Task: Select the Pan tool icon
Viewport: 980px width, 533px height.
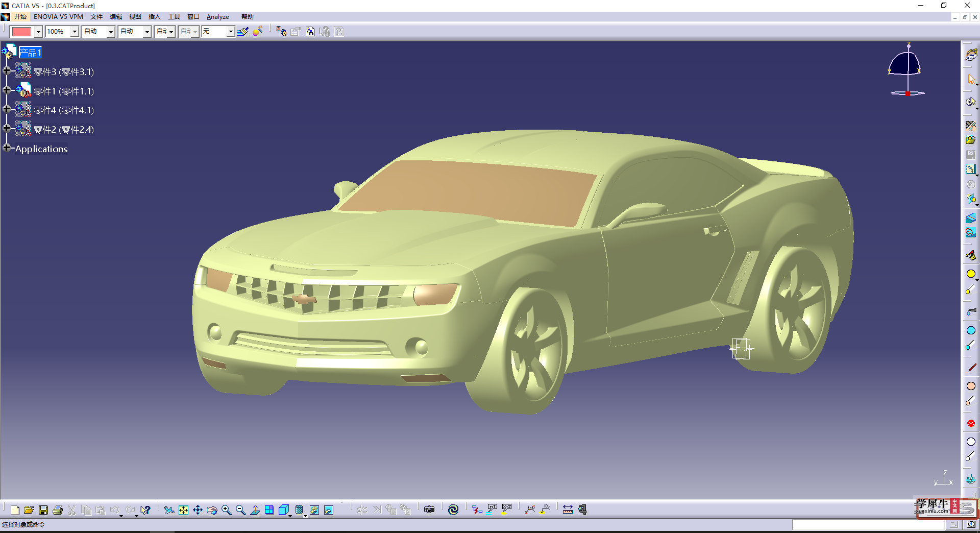Action: tap(198, 510)
